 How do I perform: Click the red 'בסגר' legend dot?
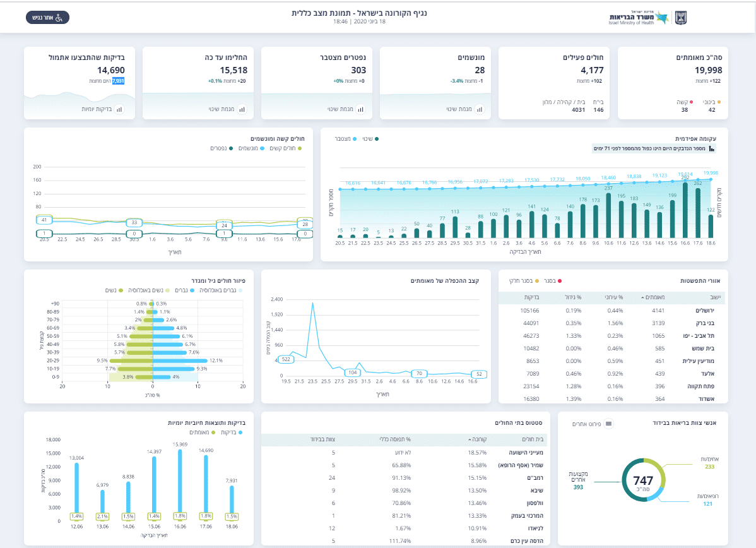tap(560, 281)
